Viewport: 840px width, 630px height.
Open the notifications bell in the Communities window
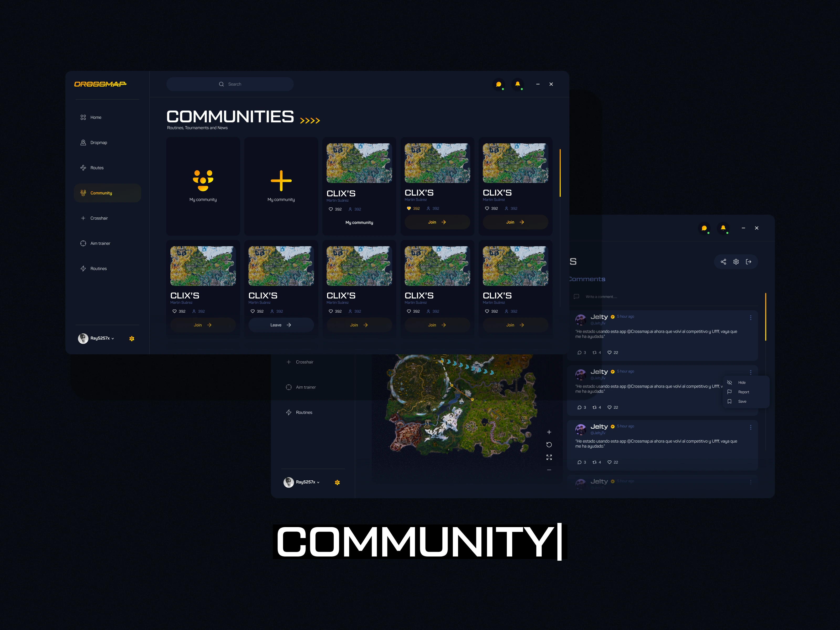click(x=517, y=84)
